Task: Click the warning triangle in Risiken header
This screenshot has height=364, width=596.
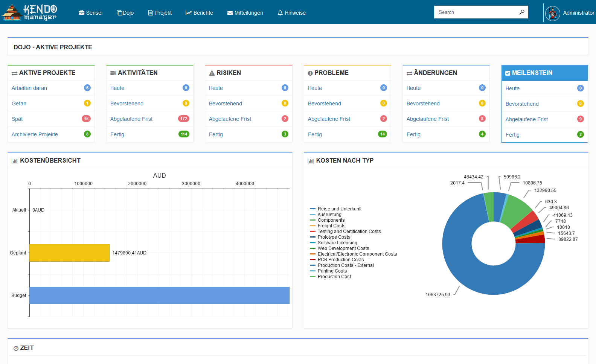Action: click(212, 73)
